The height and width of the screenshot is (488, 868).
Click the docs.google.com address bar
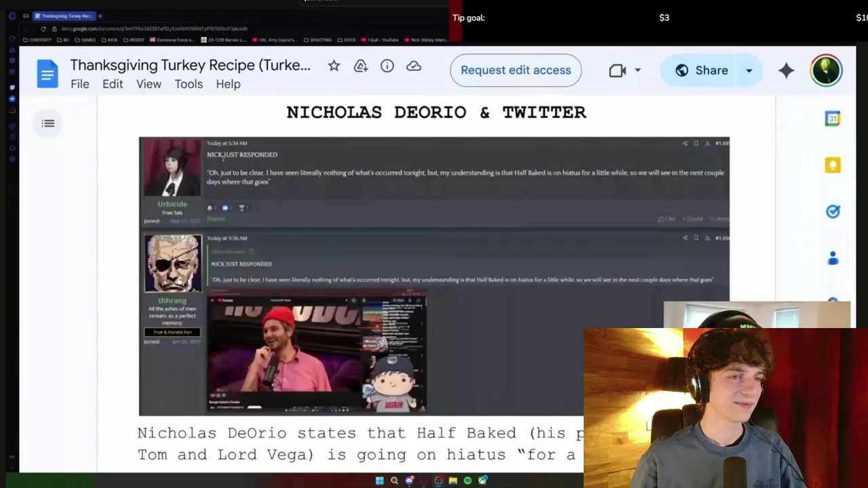[x=154, y=29]
